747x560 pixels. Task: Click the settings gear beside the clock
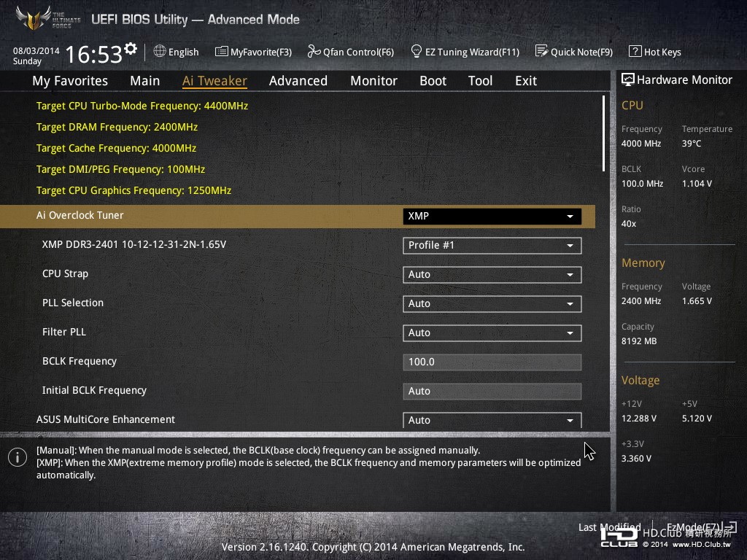(x=131, y=48)
